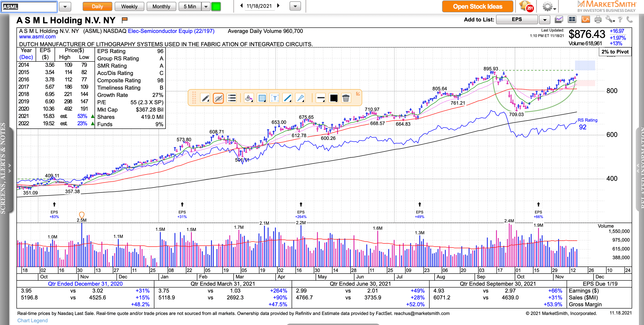Viewport: 644px width, 325px height.
Task: Switch to Weekly chart period
Action: [129, 6]
